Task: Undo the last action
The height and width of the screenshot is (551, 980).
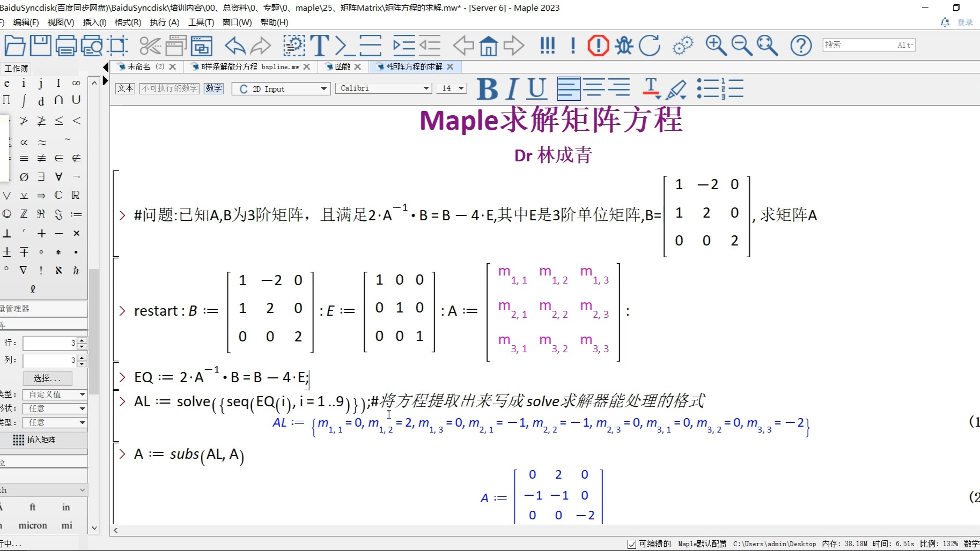Action: (235, 46)
